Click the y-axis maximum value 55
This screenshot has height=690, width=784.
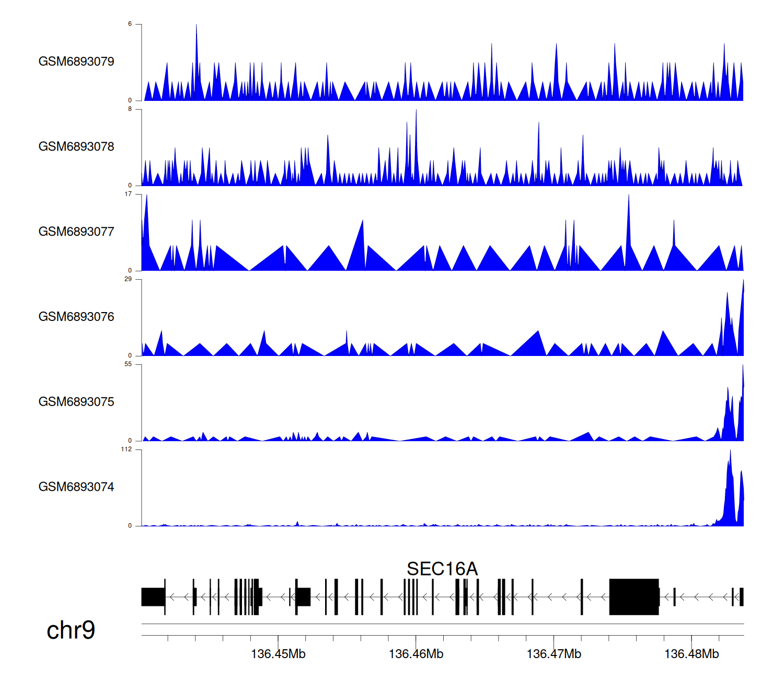[128, 364]
